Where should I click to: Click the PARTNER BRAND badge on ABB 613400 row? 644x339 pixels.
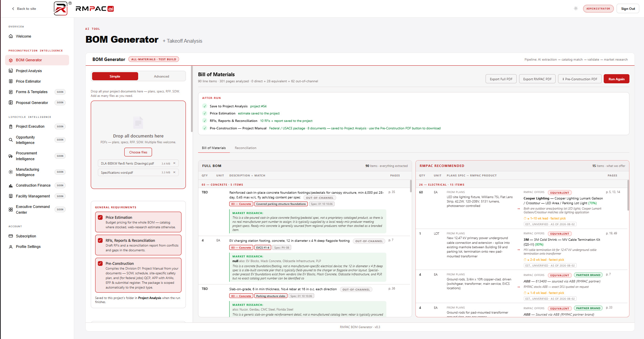pos(588,275)
